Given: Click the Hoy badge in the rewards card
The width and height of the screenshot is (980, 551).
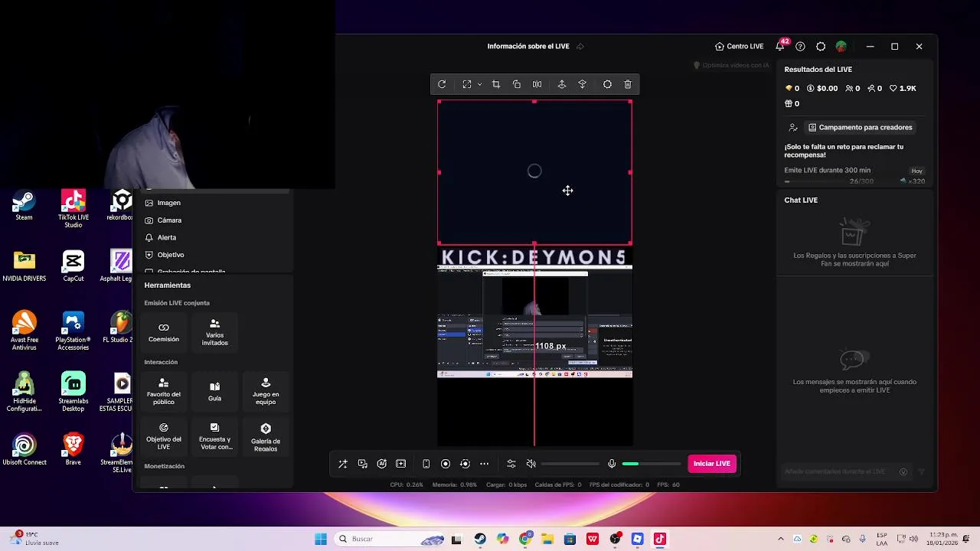Looking at the screenshot, I should [916, 171].
